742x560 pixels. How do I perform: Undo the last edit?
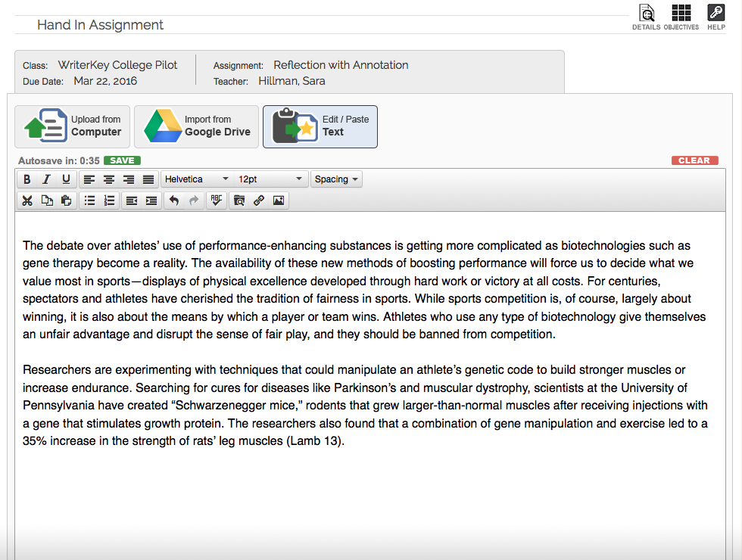174,201
